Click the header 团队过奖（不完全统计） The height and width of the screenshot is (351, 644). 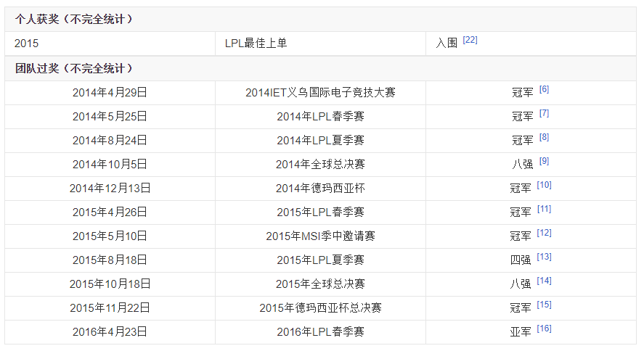click(x=74, y=68)
